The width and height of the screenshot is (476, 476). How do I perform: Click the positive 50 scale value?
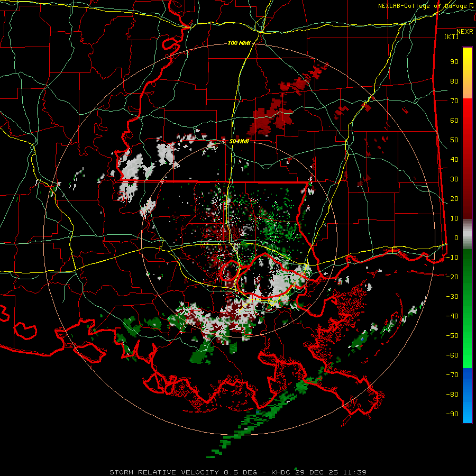click(x=454, y=140)
